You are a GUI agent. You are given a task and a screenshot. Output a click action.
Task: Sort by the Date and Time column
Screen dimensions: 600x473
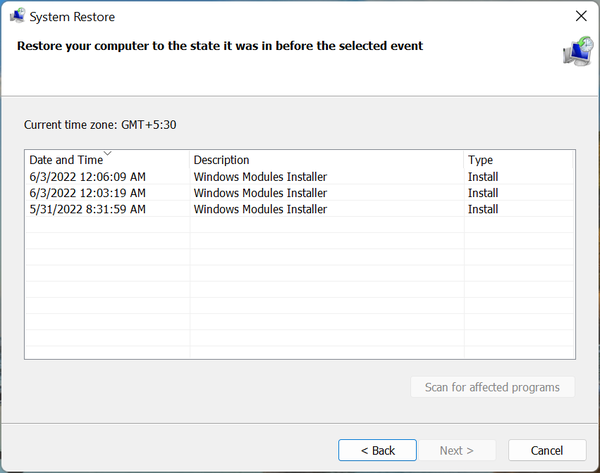click(66, 160)
